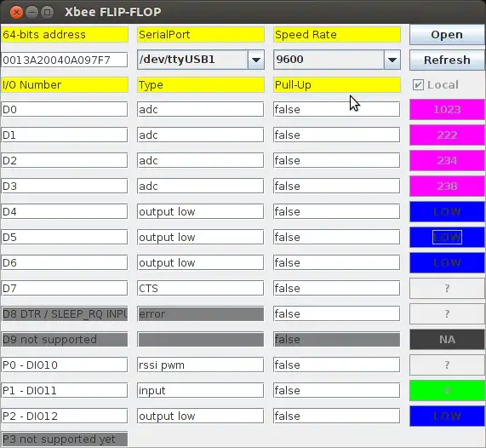486x448 pixels.
Task: Select the D4 type field output low
Action: (201, 211)
